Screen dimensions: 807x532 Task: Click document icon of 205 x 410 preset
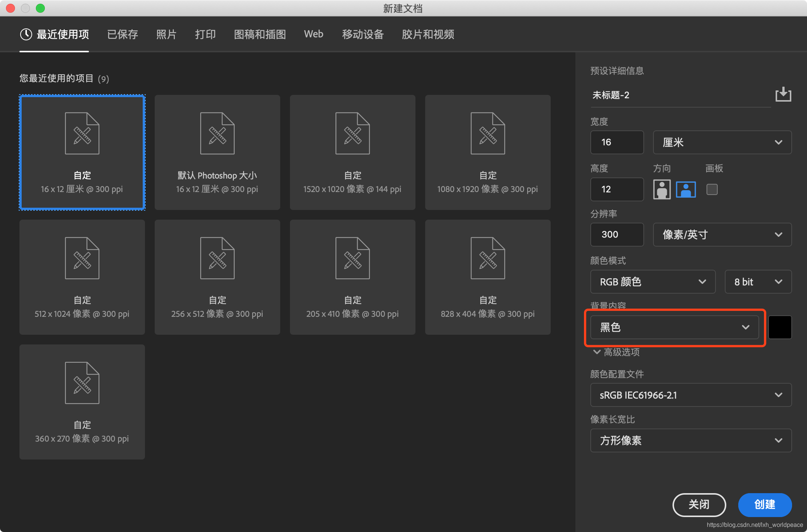[353, 258]
